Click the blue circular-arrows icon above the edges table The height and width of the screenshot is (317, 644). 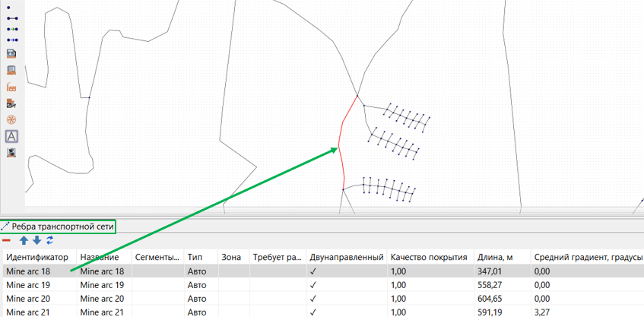click(x=49, y=240)
